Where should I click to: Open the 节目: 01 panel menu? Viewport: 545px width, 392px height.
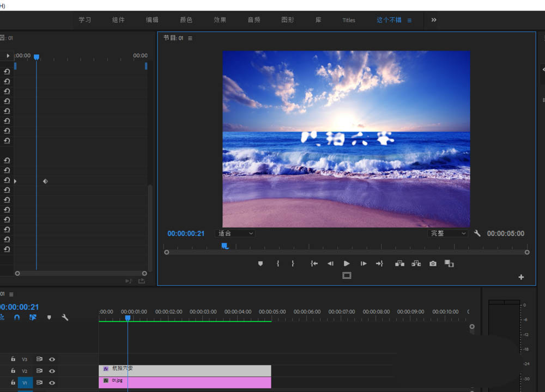coord(190,38)
